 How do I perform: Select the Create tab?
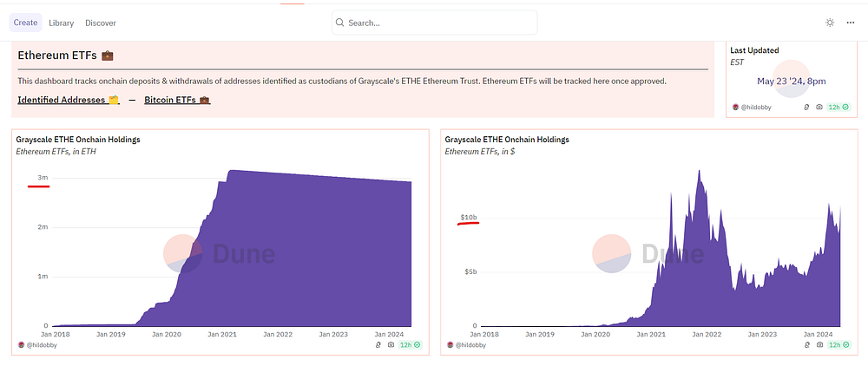[x=25, y=23]
